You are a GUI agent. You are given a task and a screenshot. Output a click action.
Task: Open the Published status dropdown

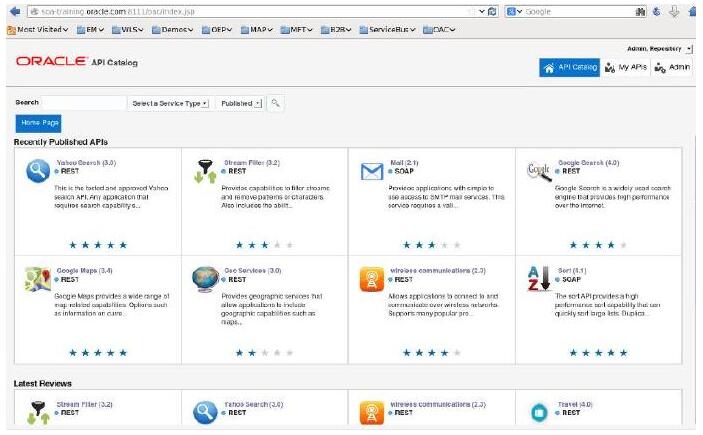(240, 104)
